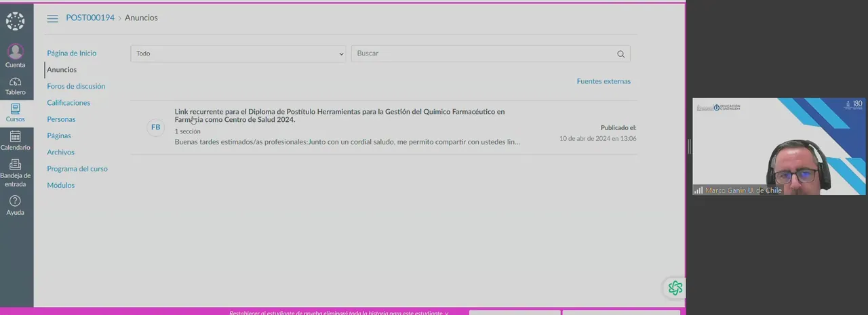The height and width of the screenshot is (315, 868).
Task: Open the Todo filter dropdown
Action: pyautogui.click(x=239, y=54)
